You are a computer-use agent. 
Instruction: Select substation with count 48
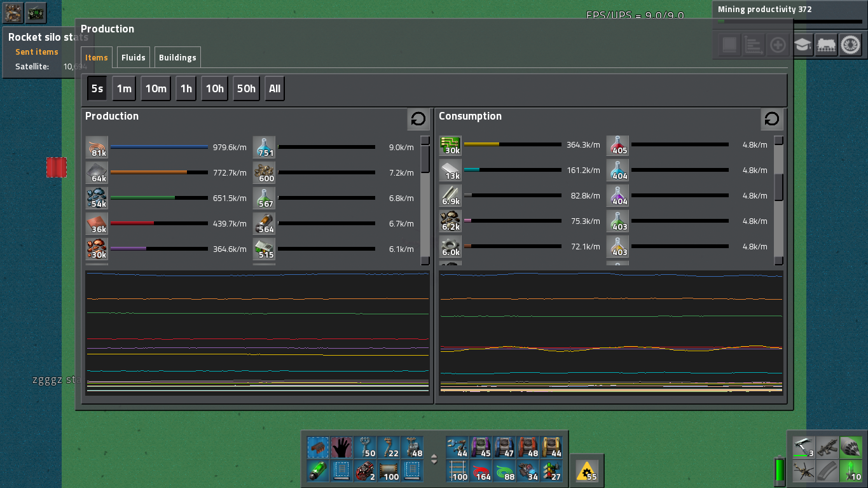[413, 447]
